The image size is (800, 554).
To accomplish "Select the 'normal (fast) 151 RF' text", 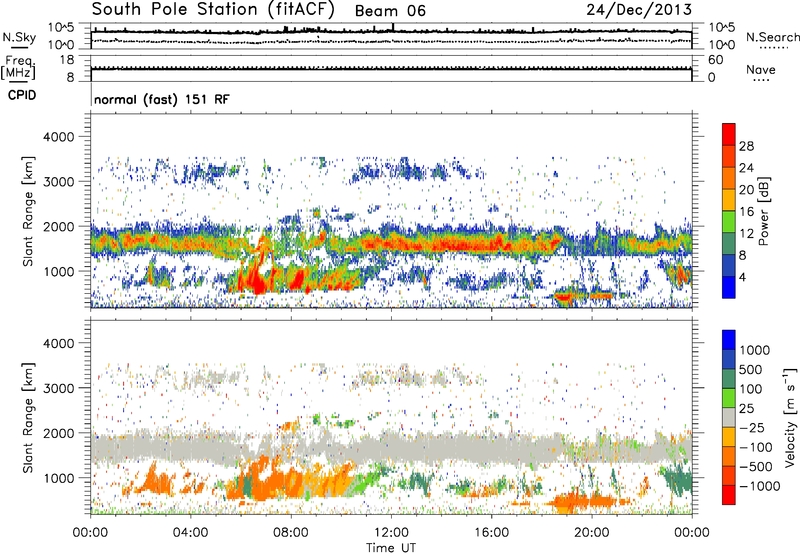I will tap(162, 99).
